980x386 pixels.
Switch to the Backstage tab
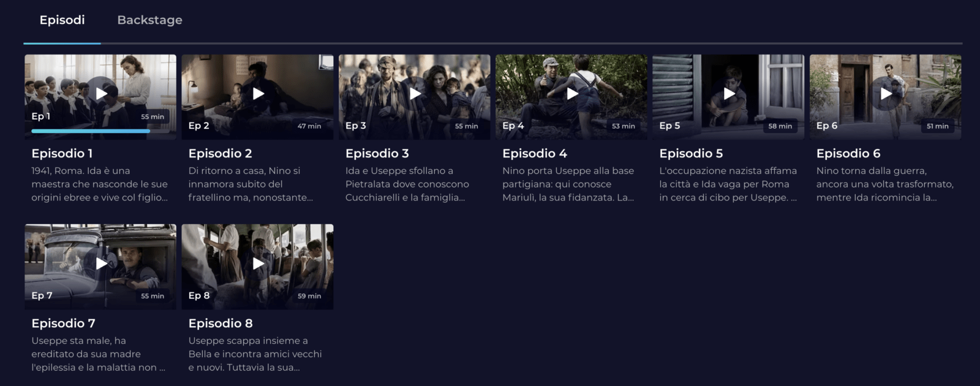point(149,20)
